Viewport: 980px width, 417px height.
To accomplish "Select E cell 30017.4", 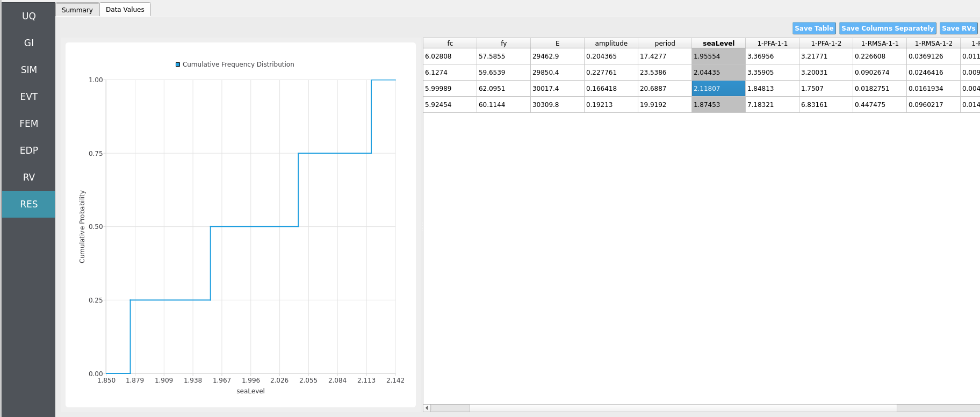I will (x=557, y=89).
